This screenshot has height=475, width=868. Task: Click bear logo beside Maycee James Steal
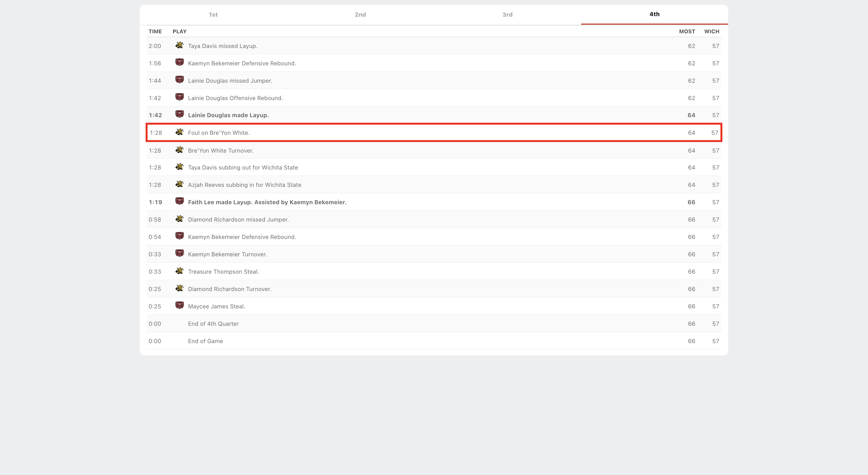179,305
